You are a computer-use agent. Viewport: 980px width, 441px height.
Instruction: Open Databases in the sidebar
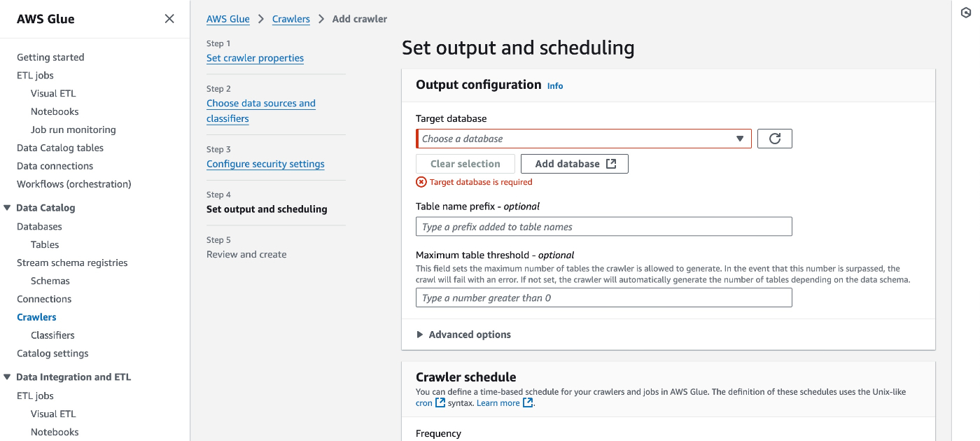pos(39,227)
